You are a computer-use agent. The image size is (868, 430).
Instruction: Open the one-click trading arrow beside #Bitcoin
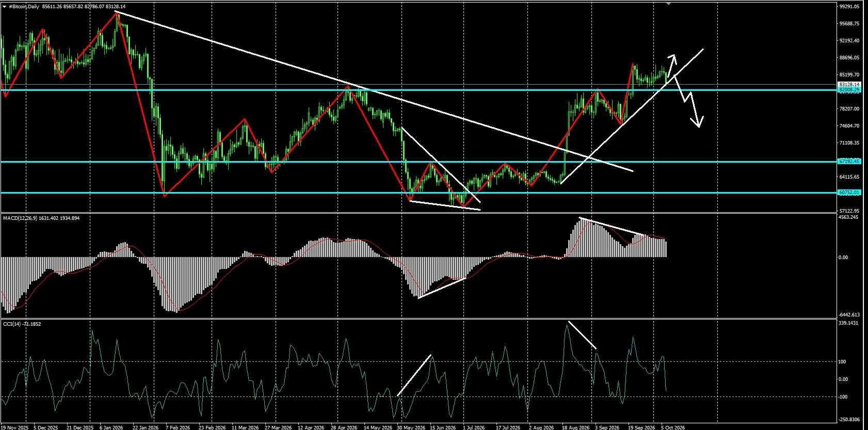pos(5,7)
